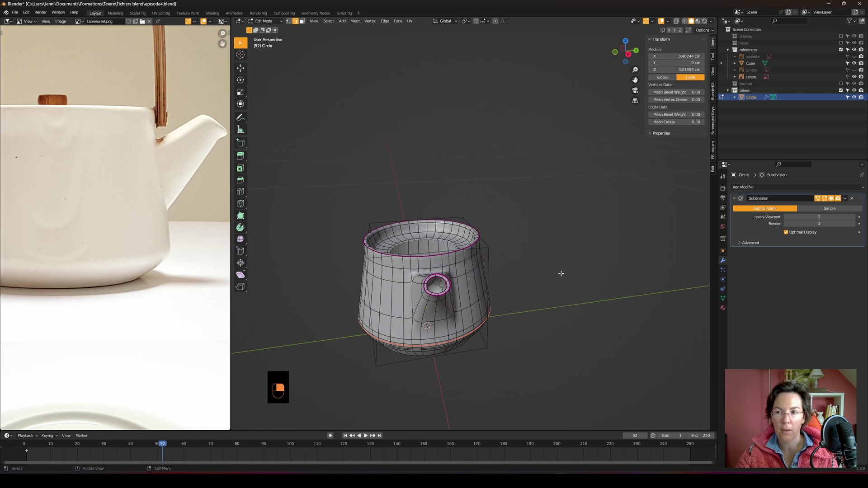This screenshot has height=488, width=868.
Task: Activate the Annotate pencil tool
Action: (241, 117)
